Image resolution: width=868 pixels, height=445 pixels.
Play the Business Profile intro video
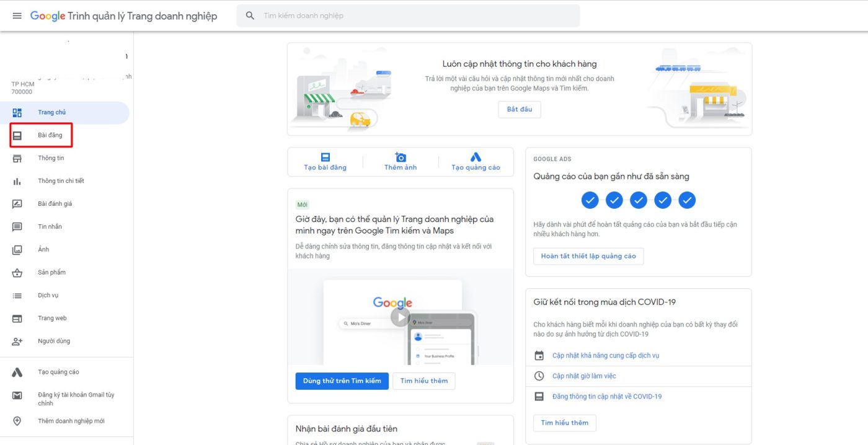(x=401, y=316)
